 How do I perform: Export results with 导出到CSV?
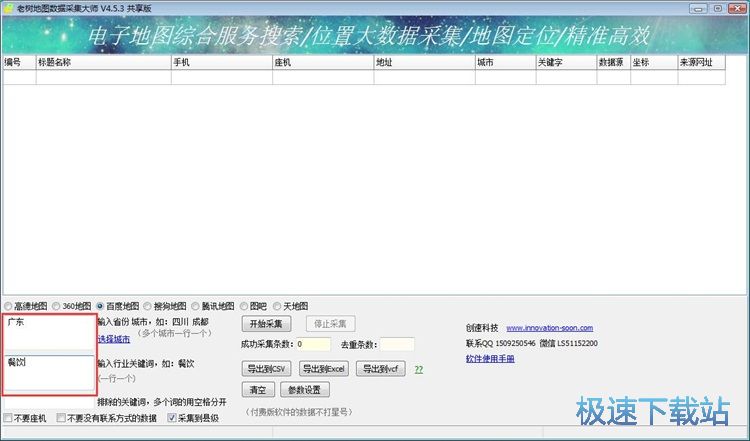tap(266, 369)
